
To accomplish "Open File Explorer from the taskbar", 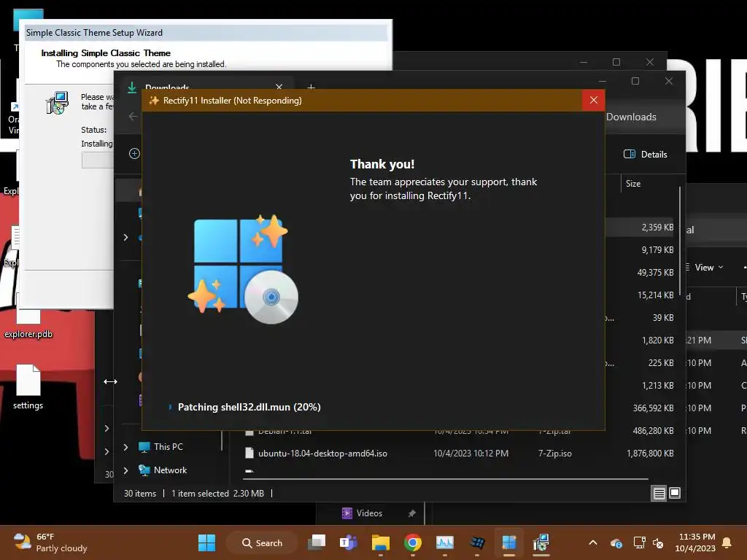I will (381, 542).
